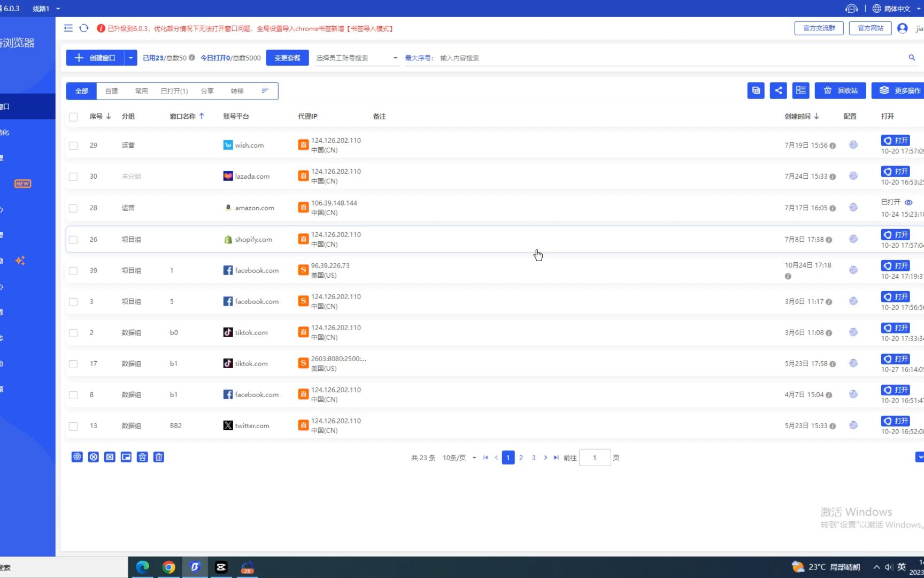This screenshot has height=578, width=924.
Task: Sort by 窗口名称 column arrow
Action: tap(202, 116)
